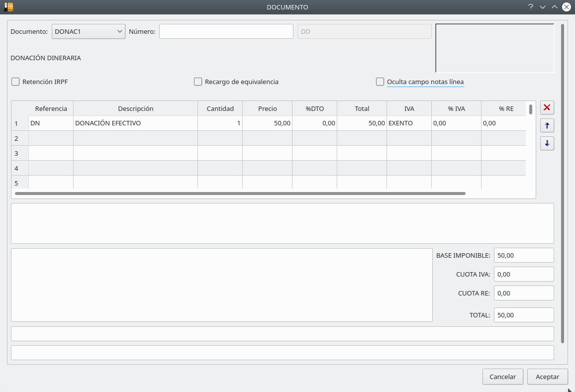Open the Documento DONAC1 dropdown
Screen dimensions: 575x392
click(89, 31)
